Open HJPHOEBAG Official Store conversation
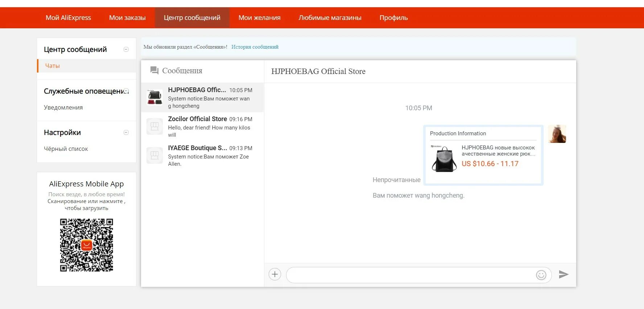This screenshot has height=309, width=644. click(x=202, y=98)
